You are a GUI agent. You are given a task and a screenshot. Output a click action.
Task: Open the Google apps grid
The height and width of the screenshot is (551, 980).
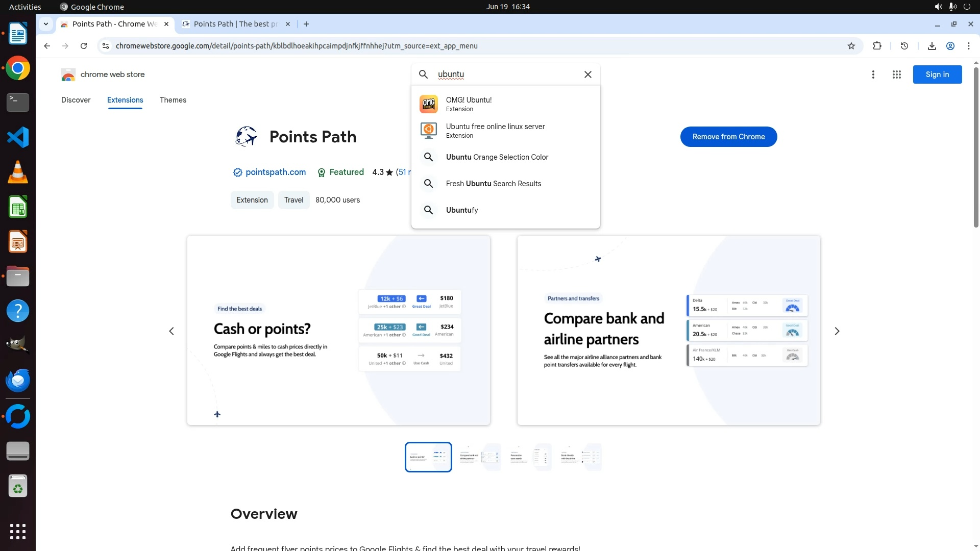pyautogui.click(x=896, y=74)
